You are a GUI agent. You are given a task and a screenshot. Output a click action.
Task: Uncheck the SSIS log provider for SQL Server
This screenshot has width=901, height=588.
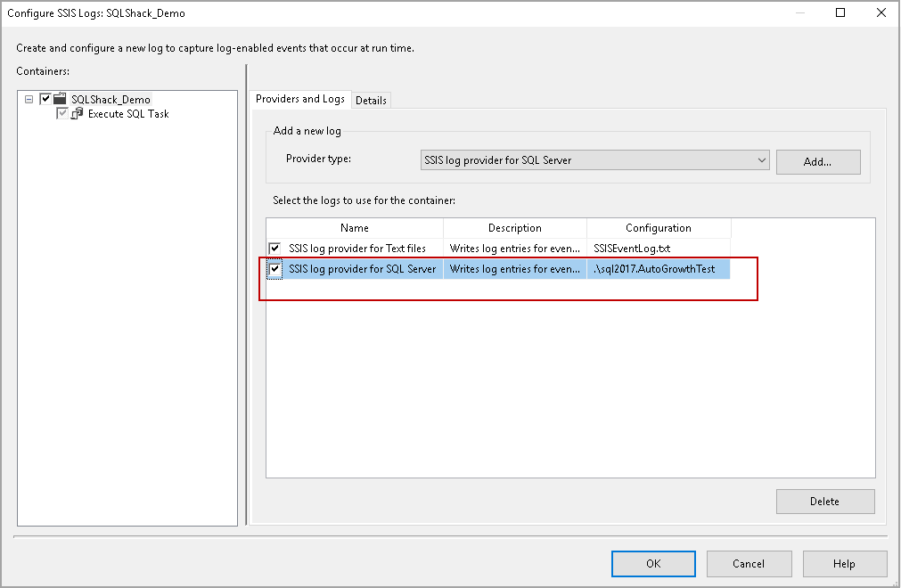[275, 269]
